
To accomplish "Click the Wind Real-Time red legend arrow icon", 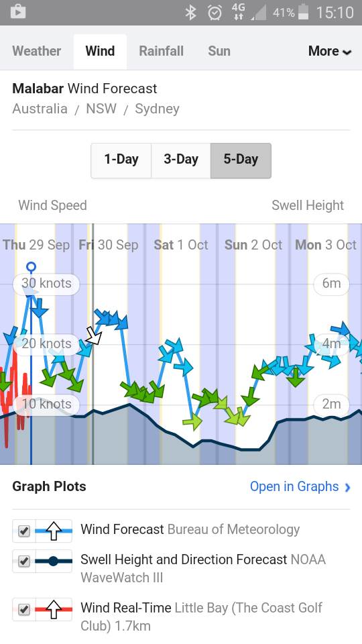I will pos(54,609).
